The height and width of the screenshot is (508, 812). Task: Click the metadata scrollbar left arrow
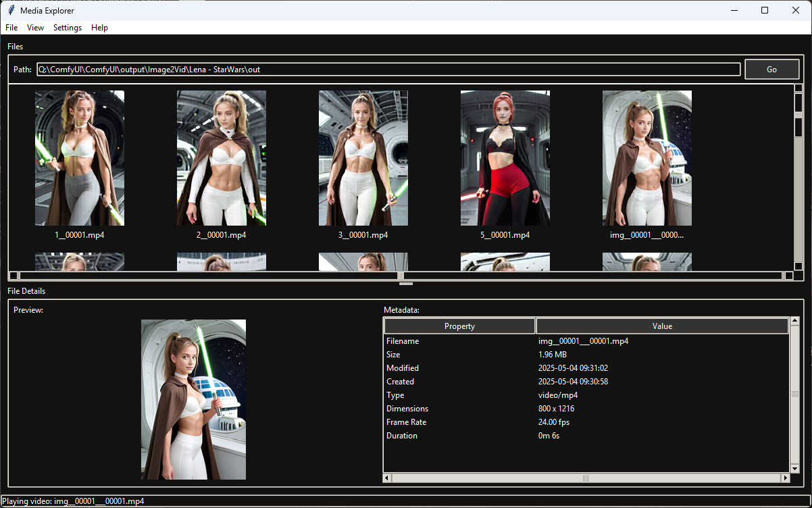point(387,478)
